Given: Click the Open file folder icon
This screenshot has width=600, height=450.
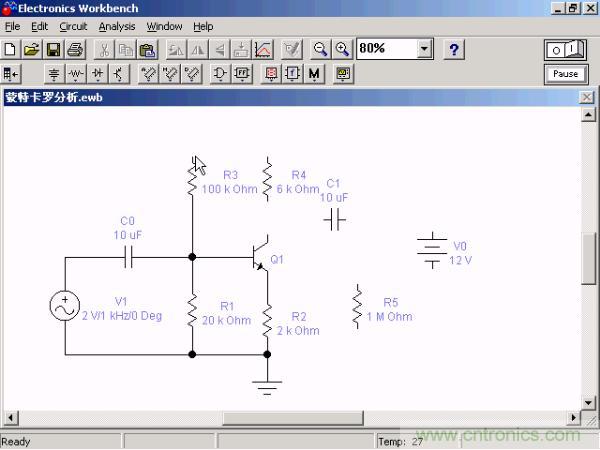Looking at the screenshot, I should click(x=30, y=49).
